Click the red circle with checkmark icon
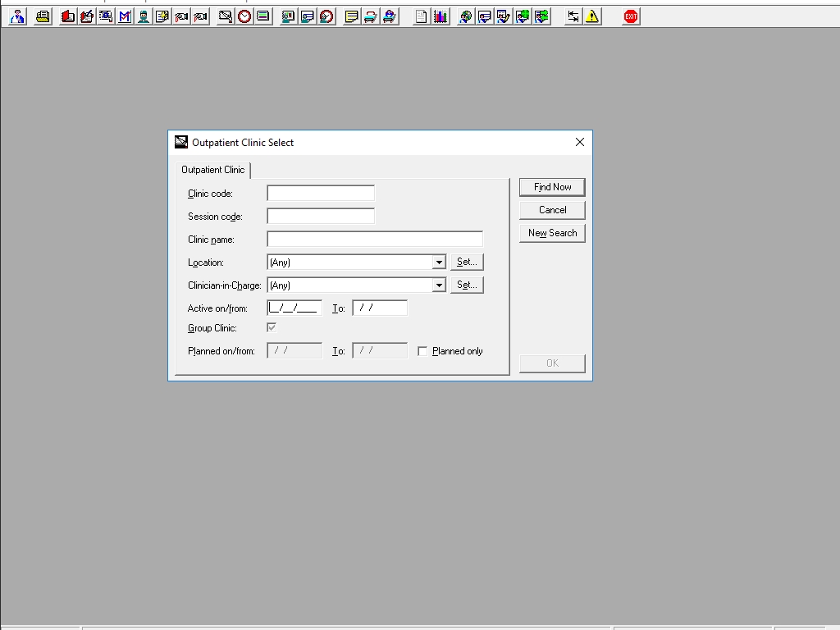The height and width of the screenshot is (630, 840). [x=326, y=16]
